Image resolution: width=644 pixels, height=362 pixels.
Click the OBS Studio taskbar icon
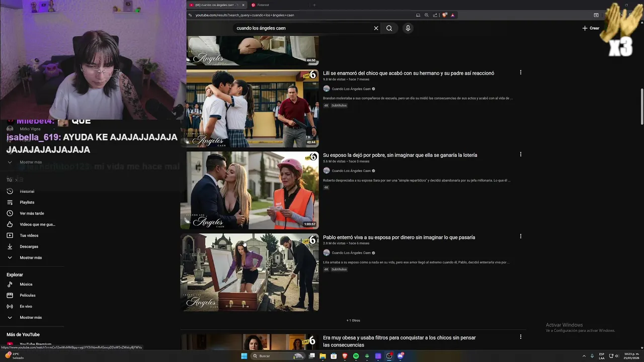tap(389, 356)
